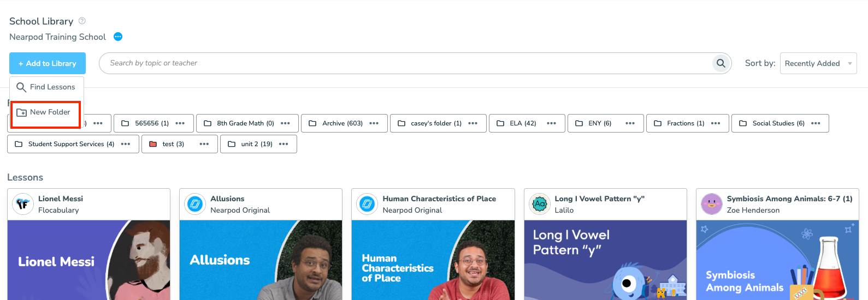This screenshot has height=300, width=868.
Task: Click the School Library help question-mark icon
Action: (82, 21)
